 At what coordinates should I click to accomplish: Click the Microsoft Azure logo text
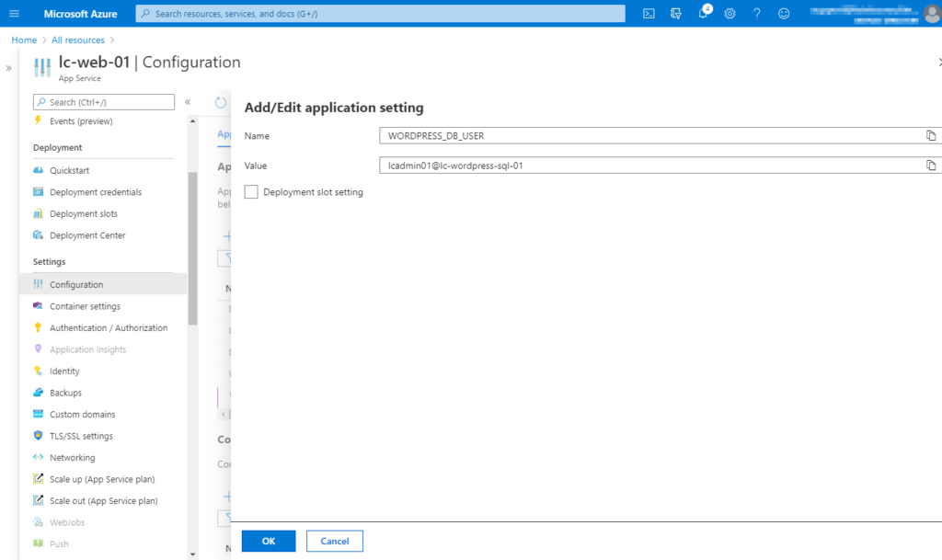pyautogui.click(x=81, y=13)
